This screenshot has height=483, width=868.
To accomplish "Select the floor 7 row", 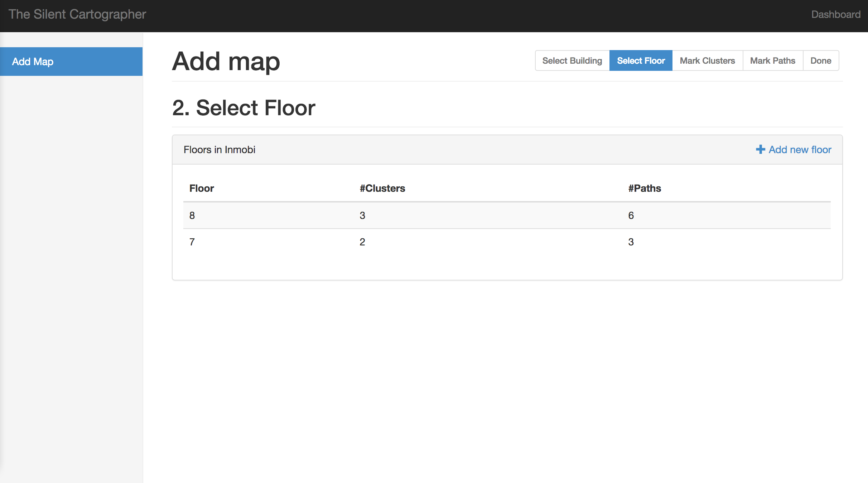I will pos(192,242).
